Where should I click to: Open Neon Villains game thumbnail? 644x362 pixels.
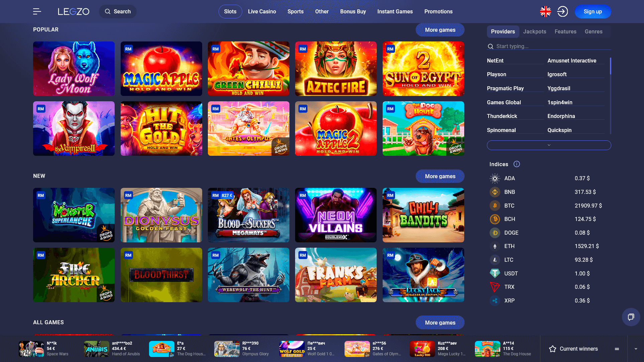click(x=336, y=215)
